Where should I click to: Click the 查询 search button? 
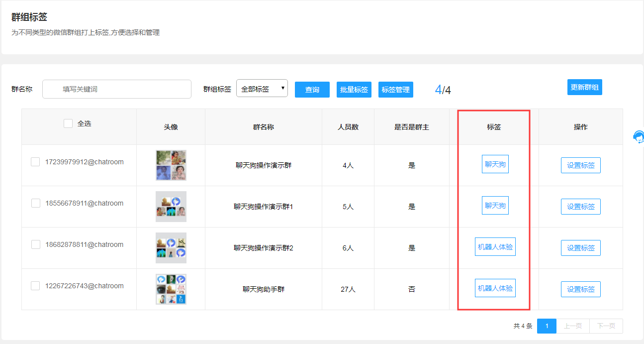(312, 90)
